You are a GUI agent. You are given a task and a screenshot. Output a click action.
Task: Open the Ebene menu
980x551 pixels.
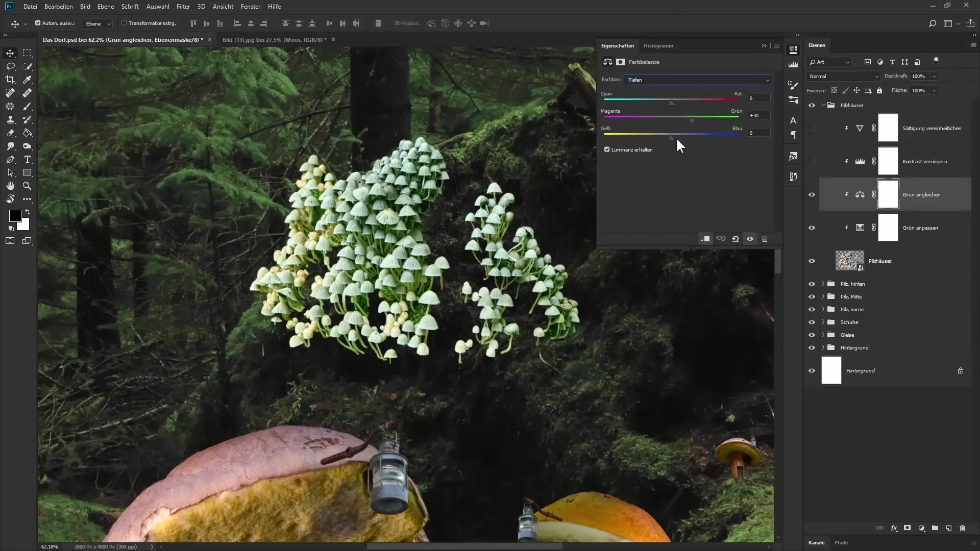pyautogui.click(x=106, y=7)
